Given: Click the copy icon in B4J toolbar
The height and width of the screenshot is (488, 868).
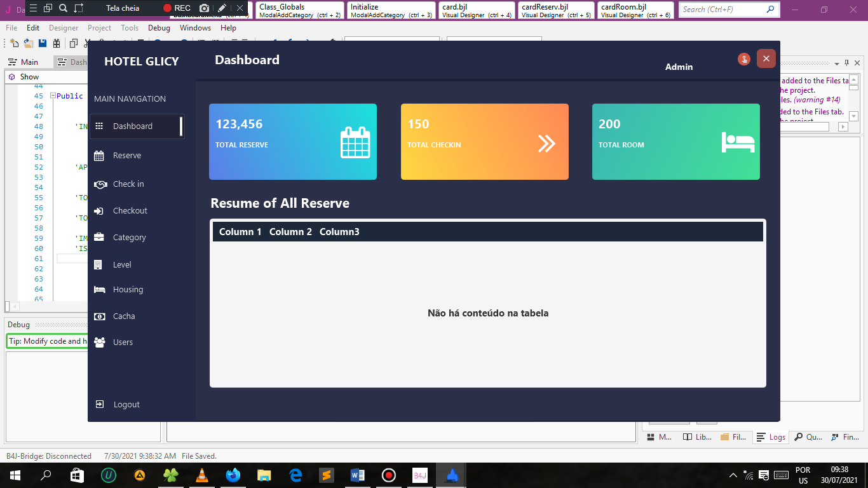Looking at the screenshot, I should click(73, 43).
